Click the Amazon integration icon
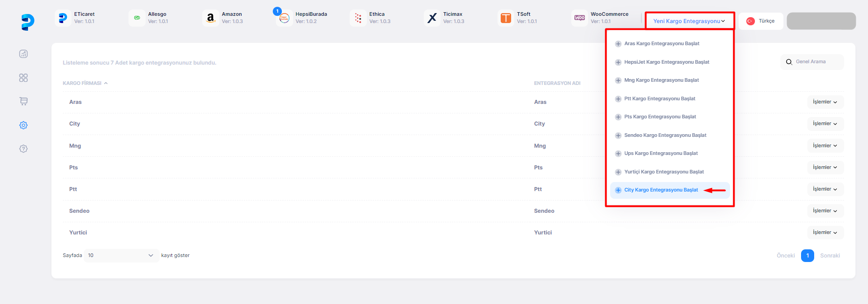 click(x=210, y=18)
